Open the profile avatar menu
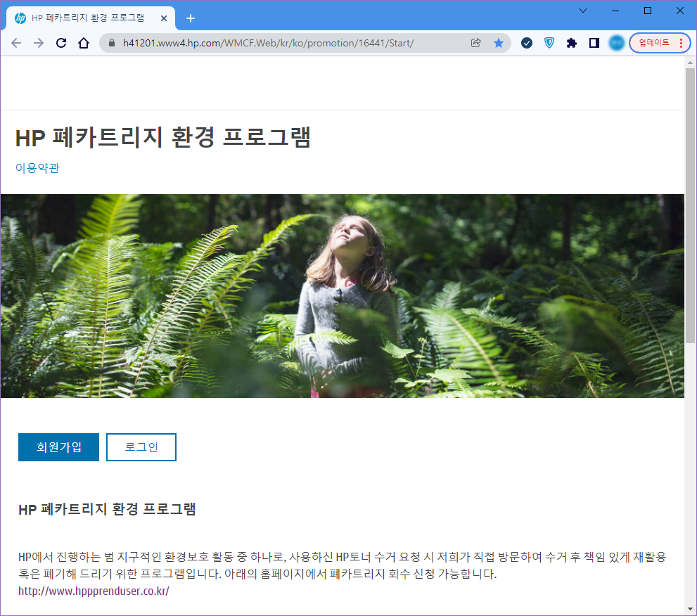This screenshot has height=616, width=697. click(617, 43)
